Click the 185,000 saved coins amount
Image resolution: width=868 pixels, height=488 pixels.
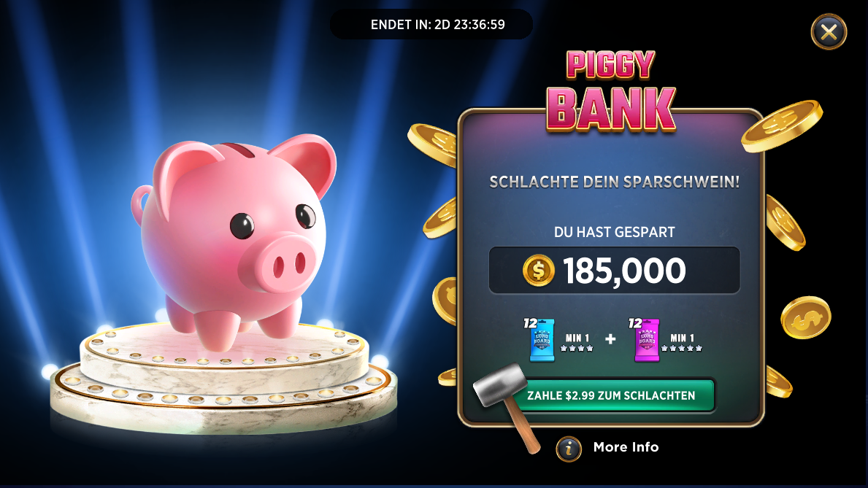coord(624,271)
